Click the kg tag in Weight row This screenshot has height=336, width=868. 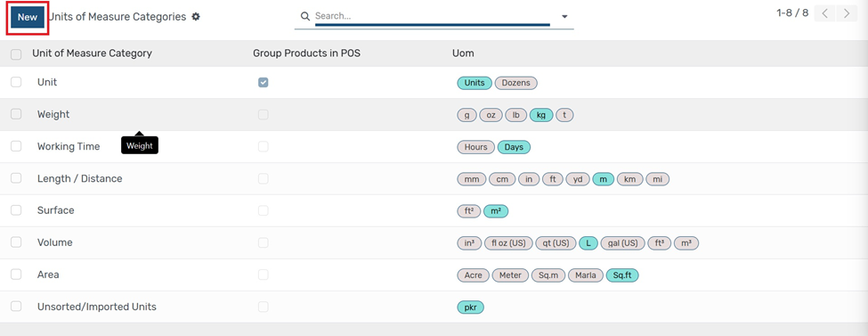(541, 115)
